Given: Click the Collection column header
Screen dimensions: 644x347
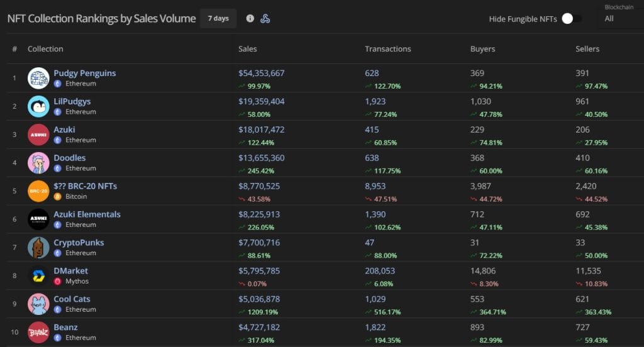Looking at the screenshot, I should 45,49.
